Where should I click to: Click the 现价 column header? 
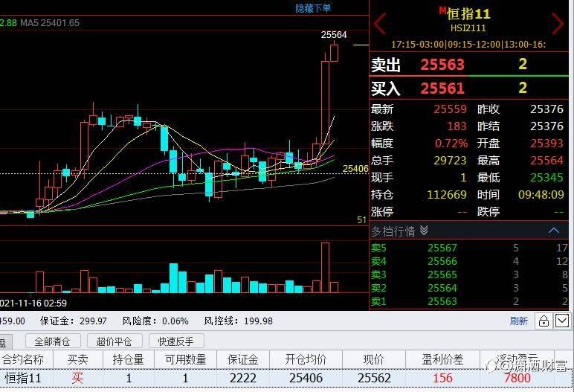(374, 359)
